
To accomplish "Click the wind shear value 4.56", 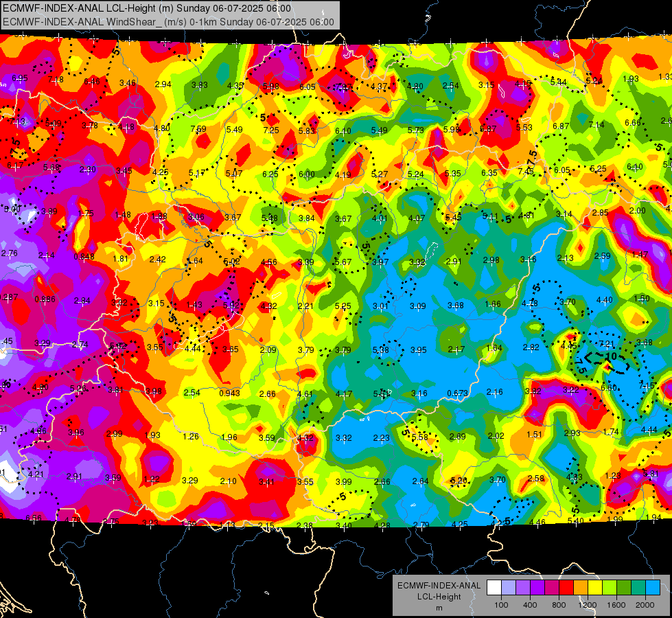I will (268, 262).
